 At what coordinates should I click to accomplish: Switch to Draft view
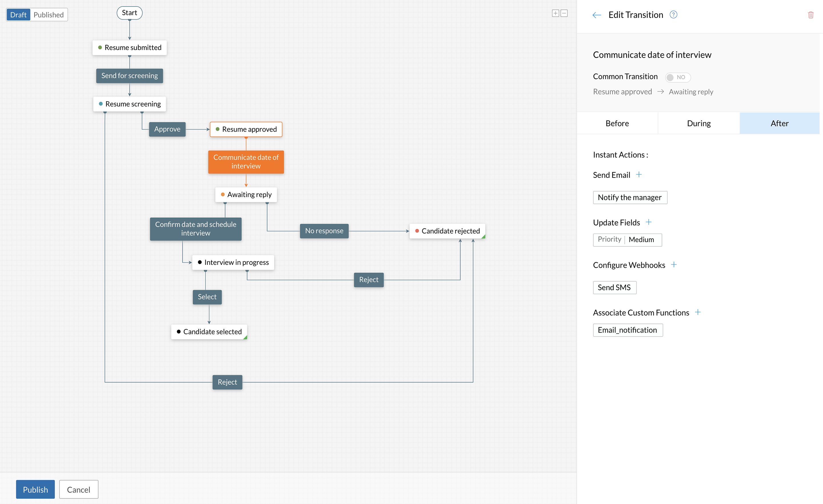18,15
